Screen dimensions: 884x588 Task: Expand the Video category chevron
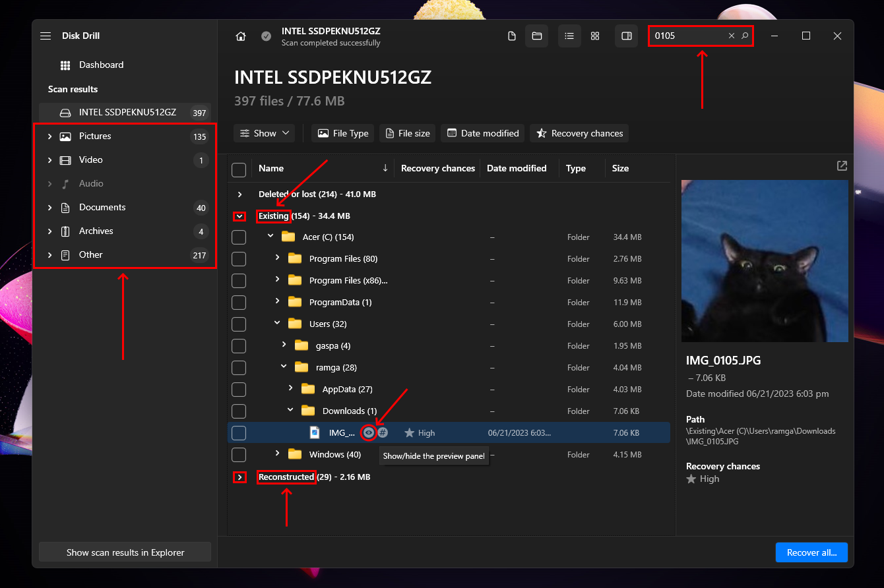49,160
